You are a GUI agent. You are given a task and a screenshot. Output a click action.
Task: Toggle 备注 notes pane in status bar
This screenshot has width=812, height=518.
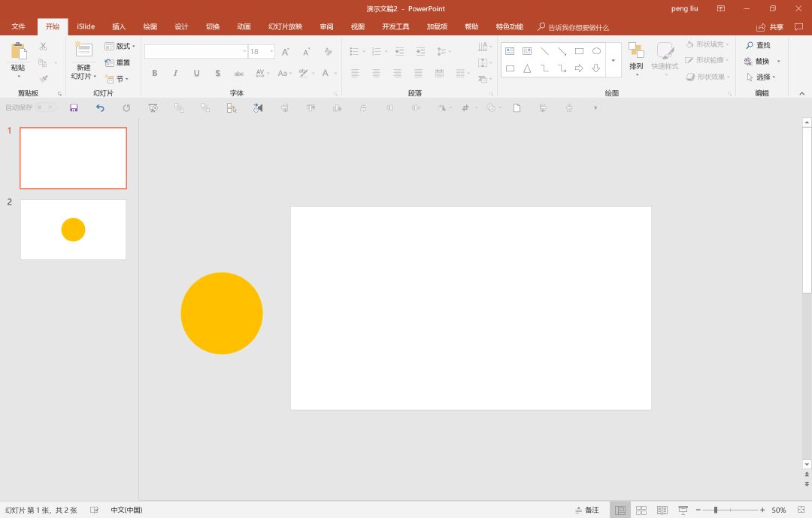coord(587,510)
